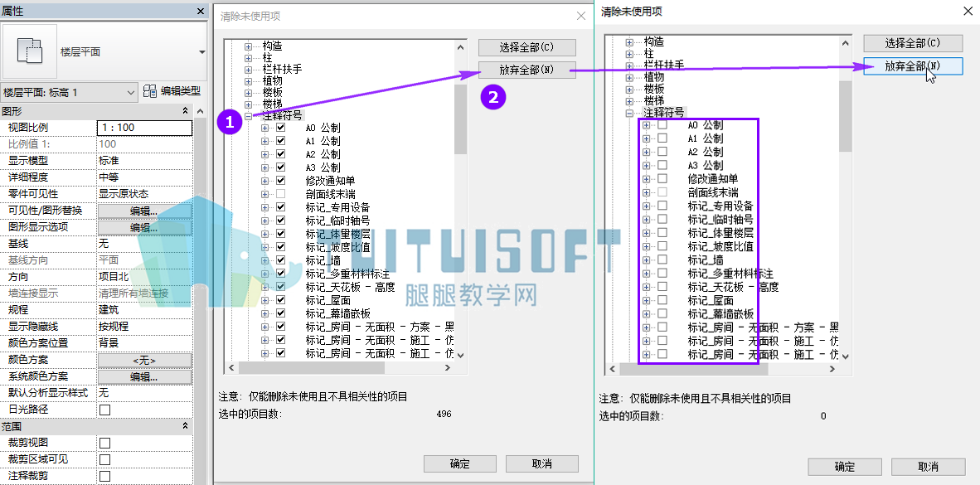This screenshot has height=485, width=980.
Task: Click left dialog vertical scrollbar down arrow
Action: point(461,354)
